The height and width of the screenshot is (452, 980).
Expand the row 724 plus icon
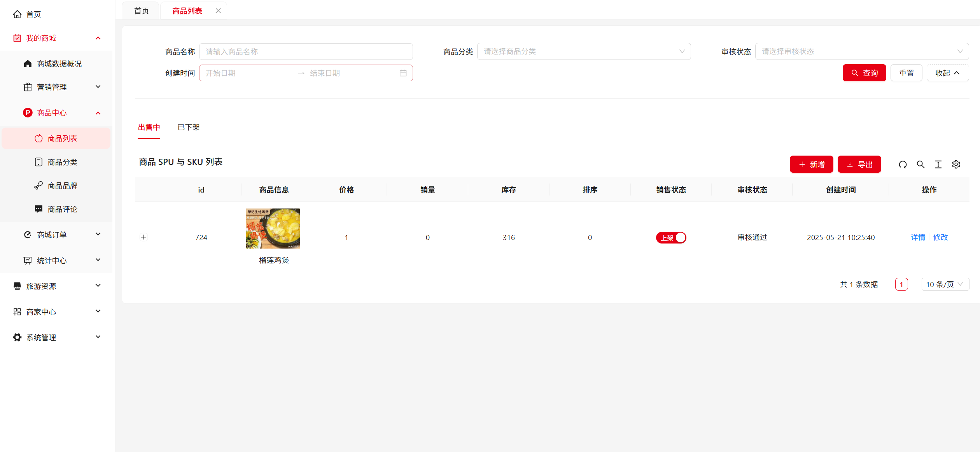coord(144,237)
